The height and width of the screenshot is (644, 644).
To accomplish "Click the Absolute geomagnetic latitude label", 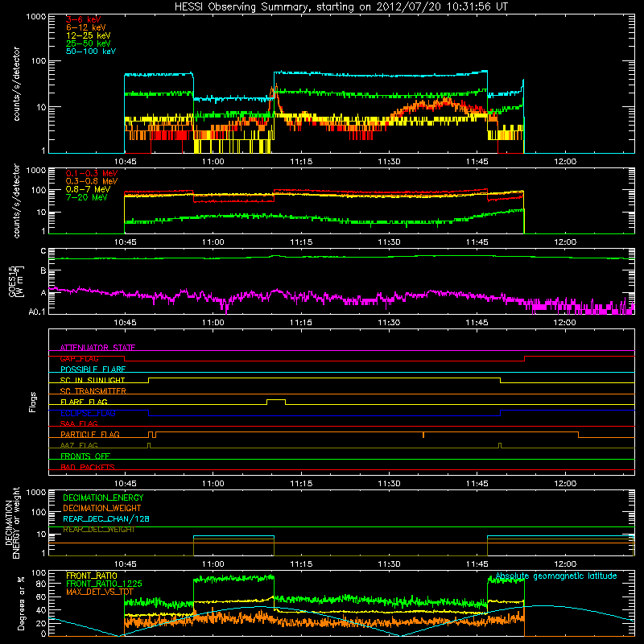I will click(556, 576).
